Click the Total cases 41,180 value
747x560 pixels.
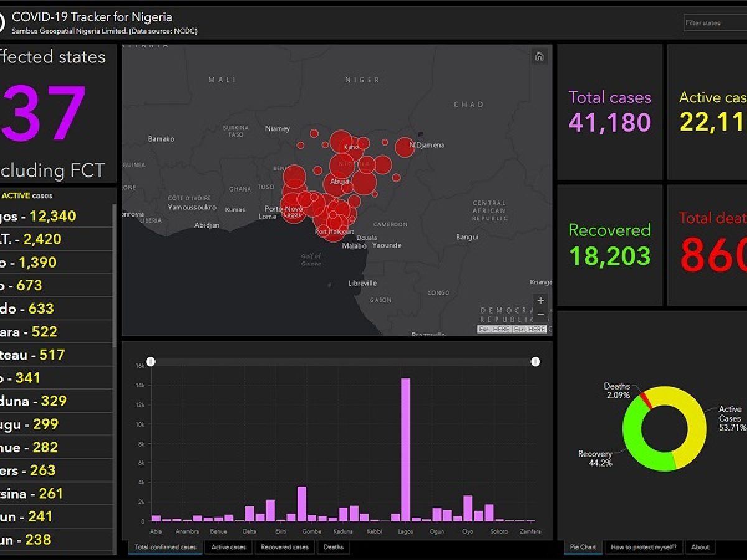(609, 122)
